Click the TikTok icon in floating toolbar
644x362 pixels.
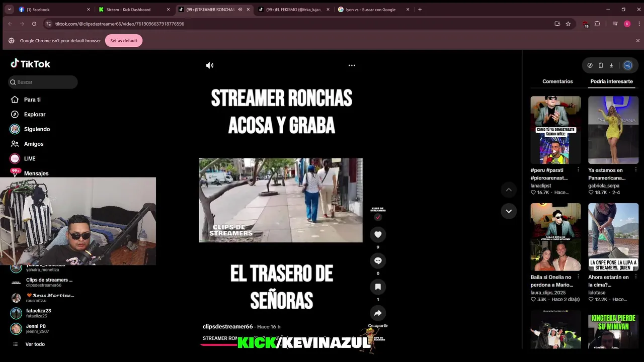point(590,65)
